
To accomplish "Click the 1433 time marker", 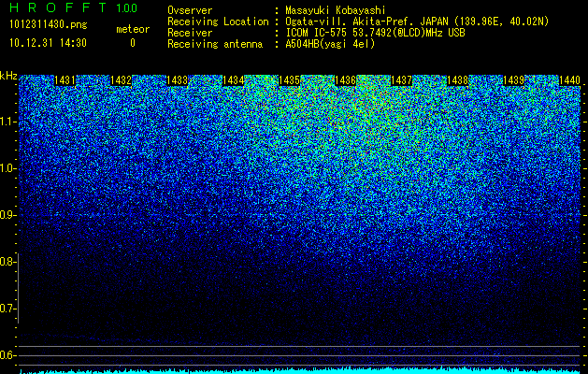I will (x=177, y=80).
